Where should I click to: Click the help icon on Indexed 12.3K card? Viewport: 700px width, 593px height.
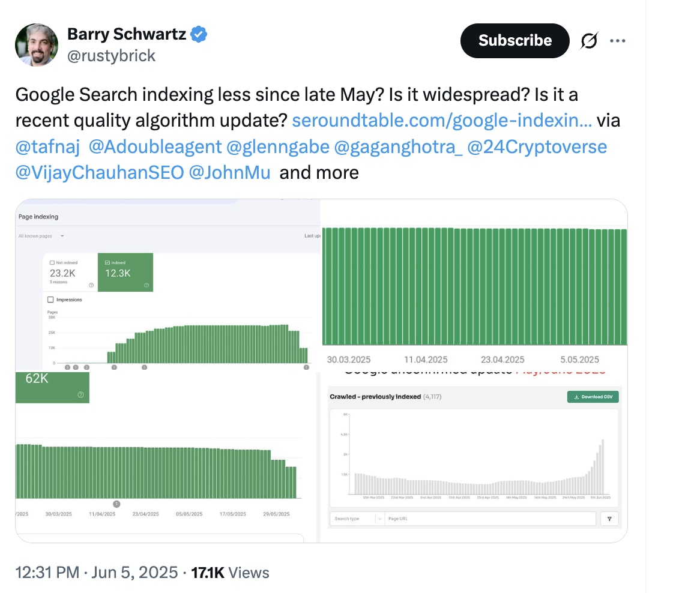click(146, 285)
